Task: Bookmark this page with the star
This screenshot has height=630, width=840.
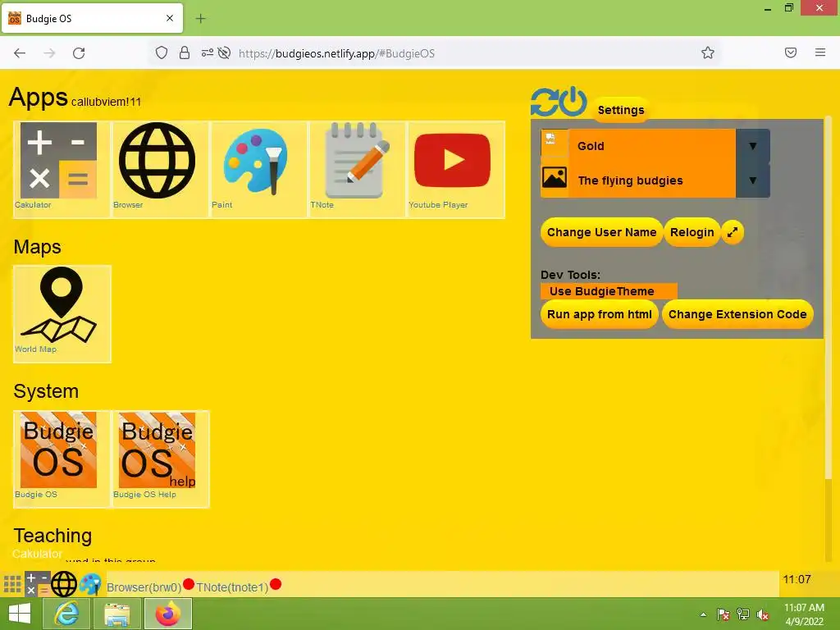Action: 708,52
